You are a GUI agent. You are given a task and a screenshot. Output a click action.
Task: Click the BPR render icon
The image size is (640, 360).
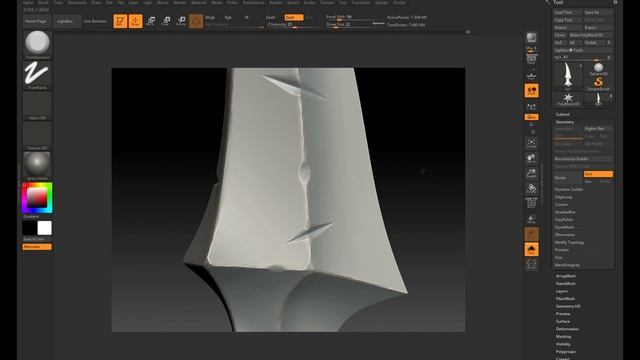point(531,38)
